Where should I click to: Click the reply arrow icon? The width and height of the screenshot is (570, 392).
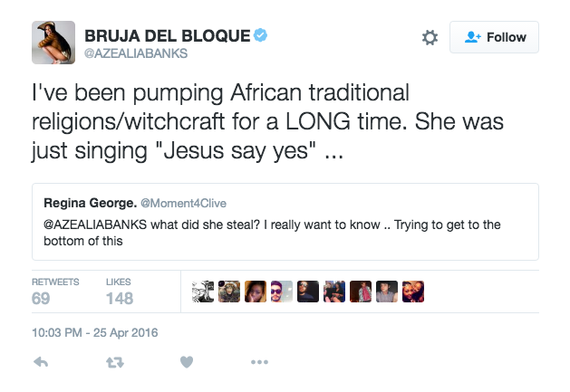[41, 361]
